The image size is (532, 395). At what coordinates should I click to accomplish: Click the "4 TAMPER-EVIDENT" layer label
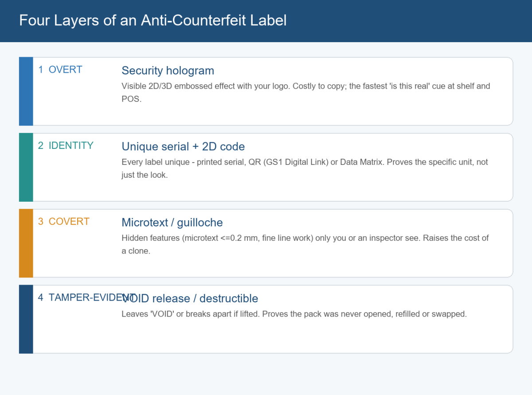(86, 297)
